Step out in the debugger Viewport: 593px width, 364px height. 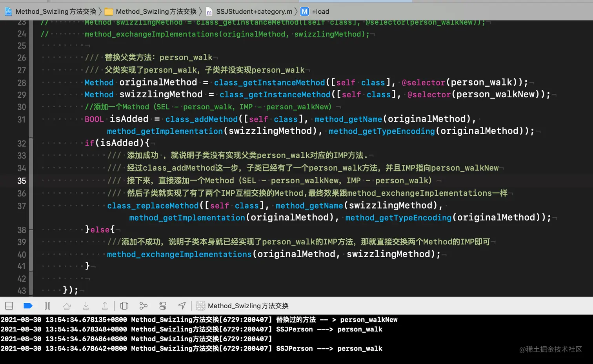click(105, 306)
